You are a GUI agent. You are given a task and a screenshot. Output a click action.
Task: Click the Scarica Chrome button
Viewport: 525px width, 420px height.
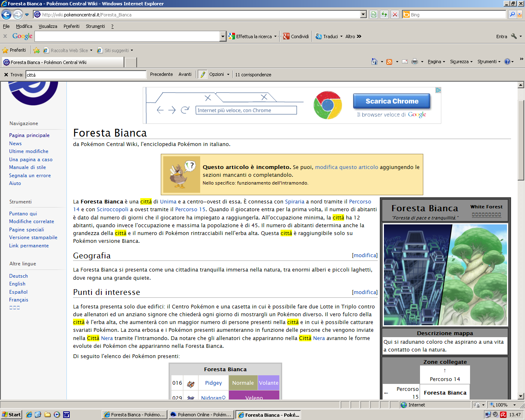[x=392, y=101]
